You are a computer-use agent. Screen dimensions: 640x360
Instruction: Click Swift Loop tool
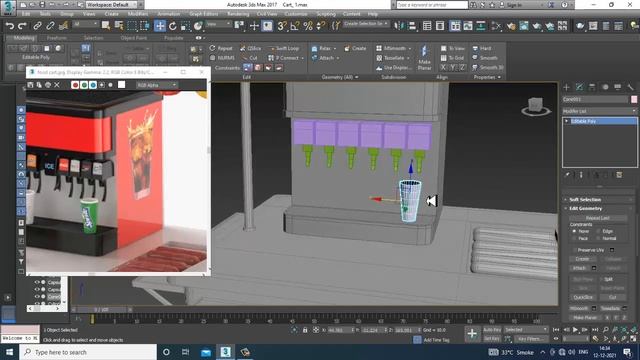tap(285, 48)
